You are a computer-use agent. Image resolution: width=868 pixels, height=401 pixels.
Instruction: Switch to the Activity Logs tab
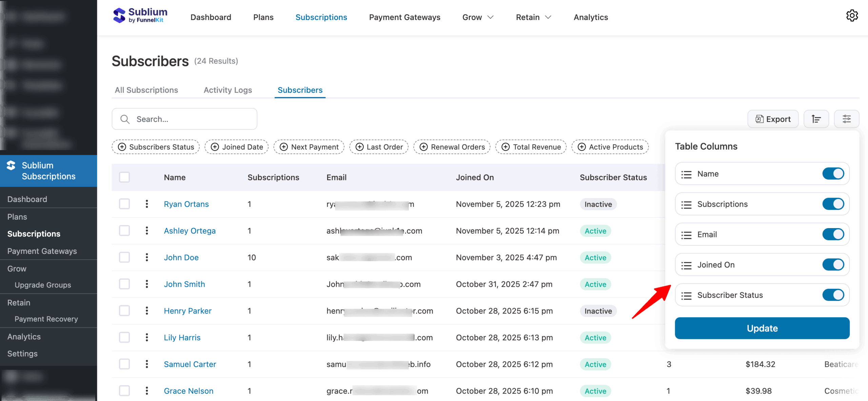pos(228,90)
